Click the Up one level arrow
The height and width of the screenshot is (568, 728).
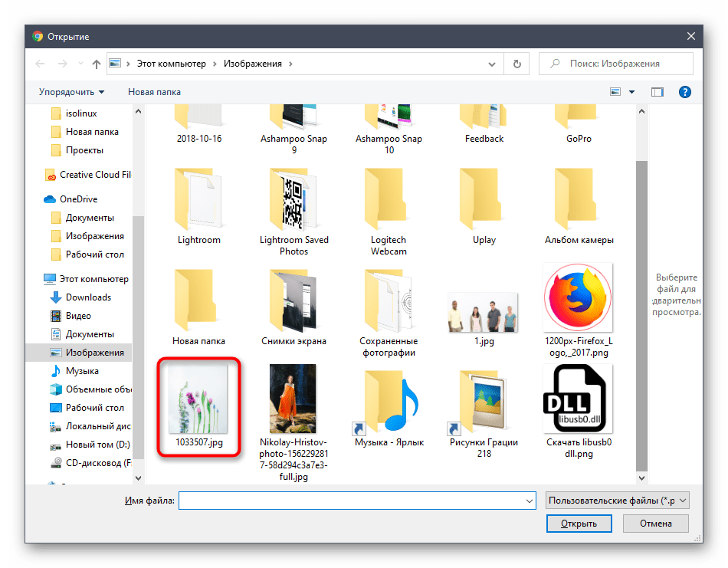point(97,64)
